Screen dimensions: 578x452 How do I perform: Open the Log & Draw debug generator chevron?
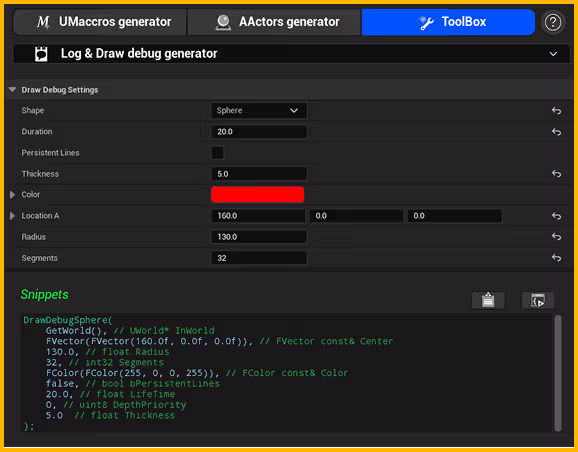(x=553, y=54)
